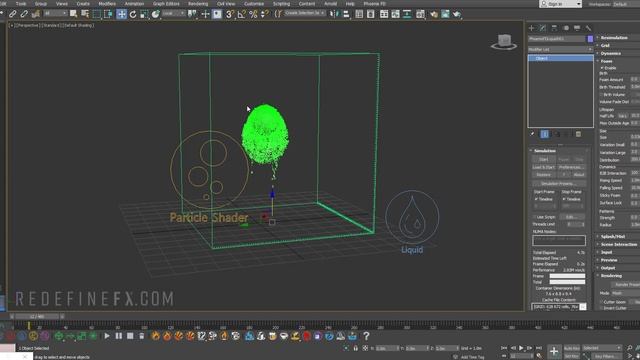Open the Motion tab in command panel
The width and height of the screenshot is (640, 360).
(x=566, y=28)
